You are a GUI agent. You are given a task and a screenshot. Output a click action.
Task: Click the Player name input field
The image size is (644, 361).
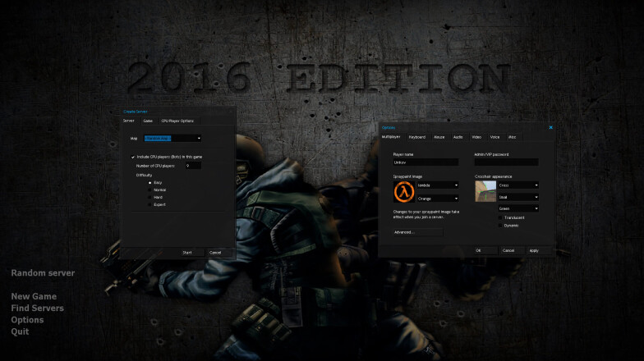(x=425, y=162)
